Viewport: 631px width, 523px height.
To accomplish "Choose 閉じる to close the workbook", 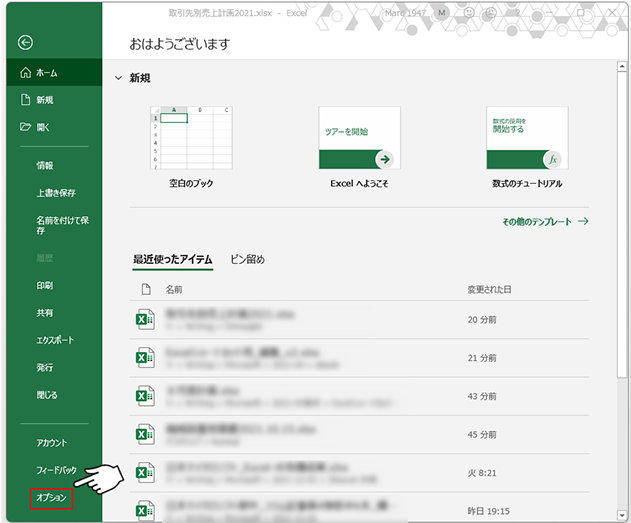I will coord(47,395).
